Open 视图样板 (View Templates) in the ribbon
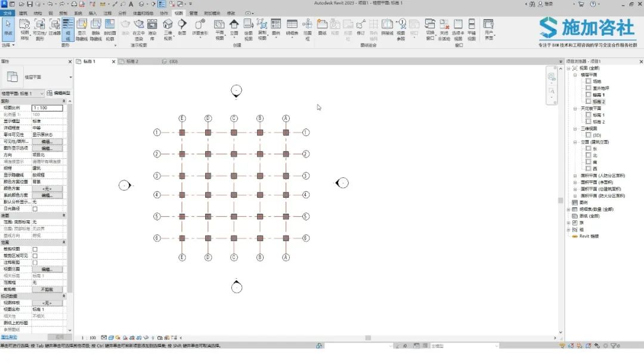The height and width of the screenshot is (363, 644). [x=24, y=29]
